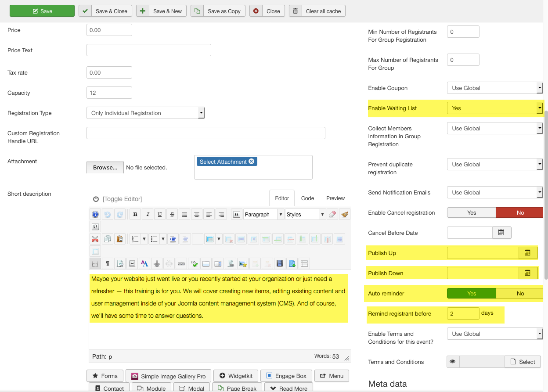This screenshot has height=392, width=548.
Task: Click into the Price Text input field
Action: 148,50
